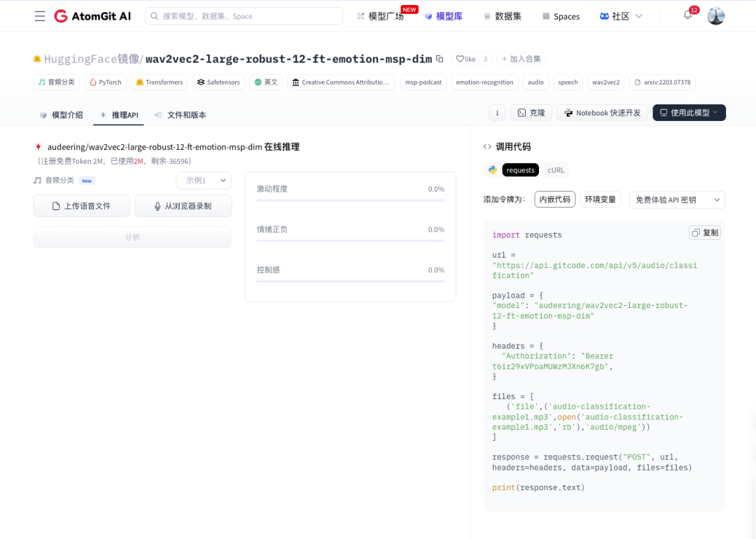Click the audeering model title icon
This screenshot has height=539, width=756.
[38, 146]
